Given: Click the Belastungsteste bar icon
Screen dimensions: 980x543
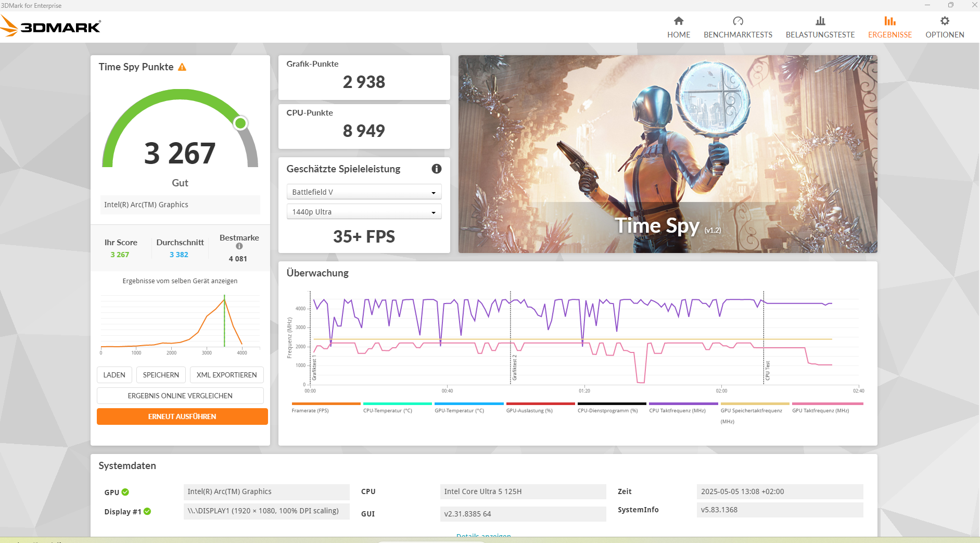Looking at the screenshot, I should point(820,21).
